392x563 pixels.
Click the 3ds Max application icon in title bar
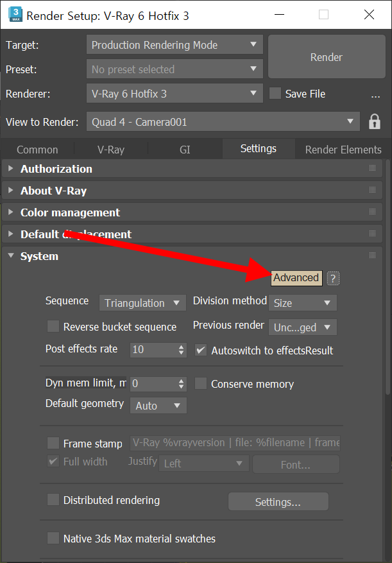coord(15,15)
